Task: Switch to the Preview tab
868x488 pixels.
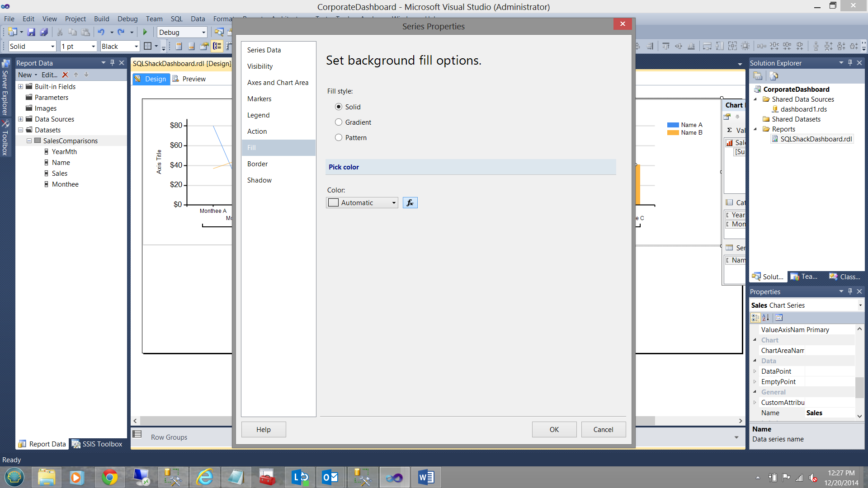Action: tap(193, 79)
